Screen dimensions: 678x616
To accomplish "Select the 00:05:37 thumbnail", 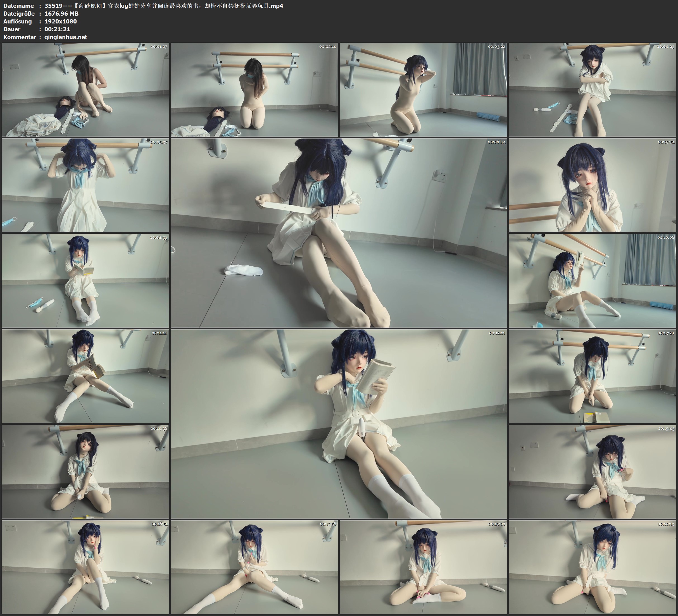I will pos(85,185).
